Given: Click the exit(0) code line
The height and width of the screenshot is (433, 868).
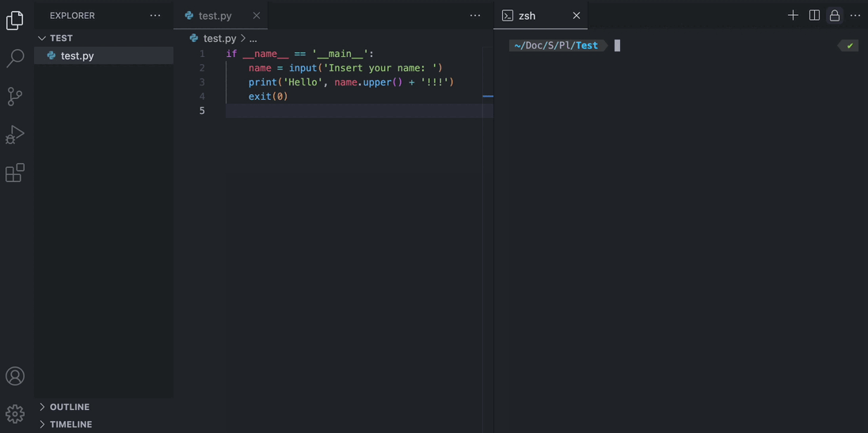Looking at the screenshot, I should pyautogui.click(x=268, y=97).
